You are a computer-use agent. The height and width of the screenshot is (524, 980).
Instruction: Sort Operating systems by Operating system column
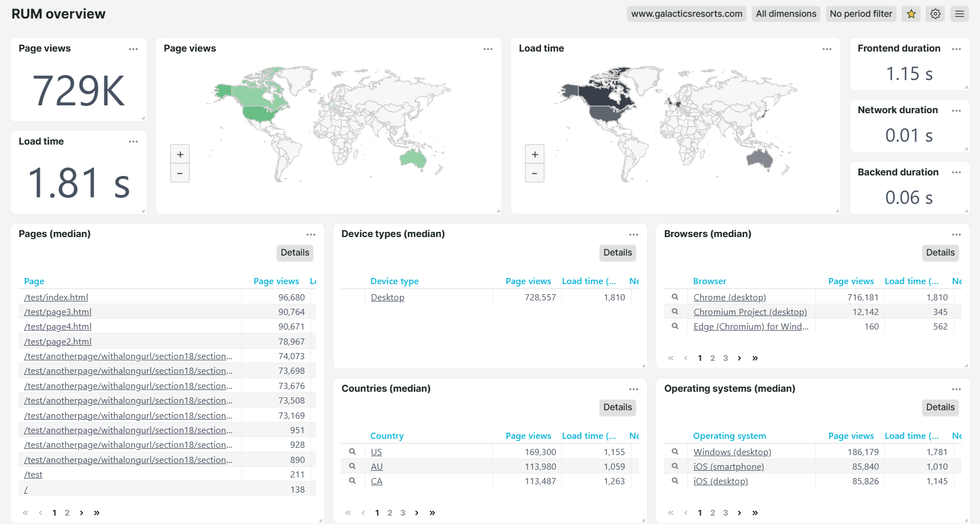(730, 436)
